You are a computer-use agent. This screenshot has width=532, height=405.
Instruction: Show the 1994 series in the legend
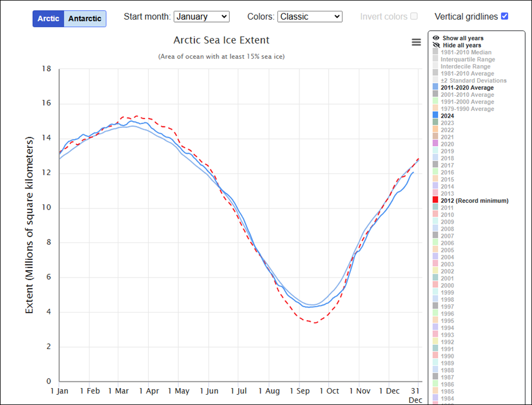(447, 327)
